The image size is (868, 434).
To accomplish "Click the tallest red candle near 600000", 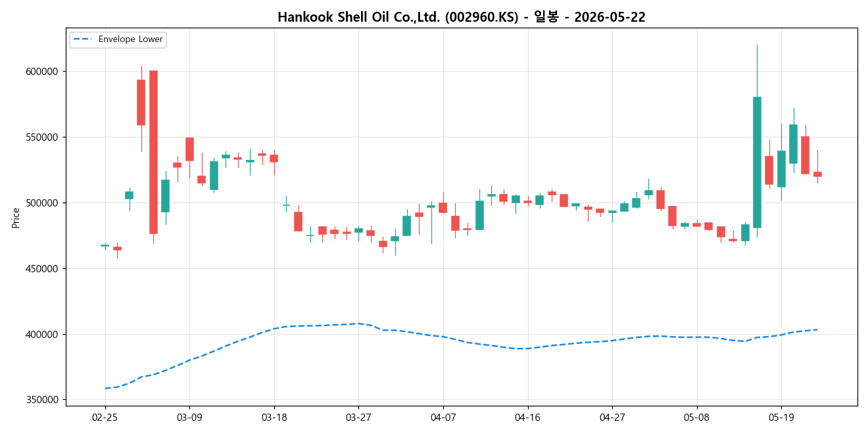I will (x=153, y=152).
